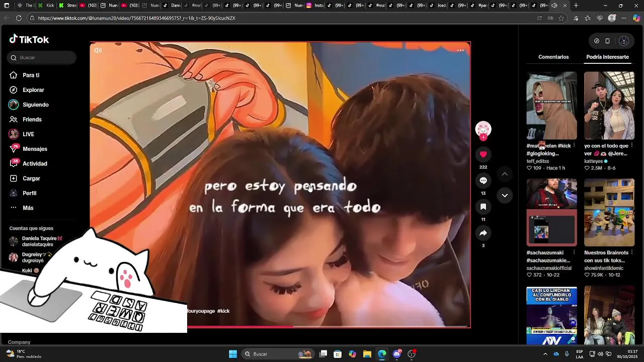Switch to the Instagram browser tab
The width and height of the screenshot is (644, 362).
(x=314, y=6)
